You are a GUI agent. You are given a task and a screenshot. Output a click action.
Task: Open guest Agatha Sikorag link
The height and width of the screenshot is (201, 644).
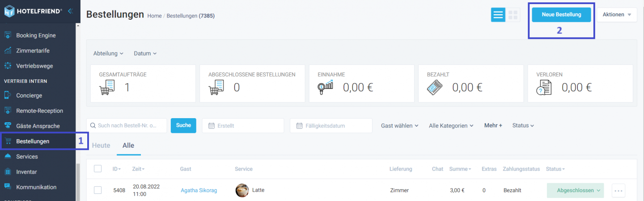coord(199,190)
